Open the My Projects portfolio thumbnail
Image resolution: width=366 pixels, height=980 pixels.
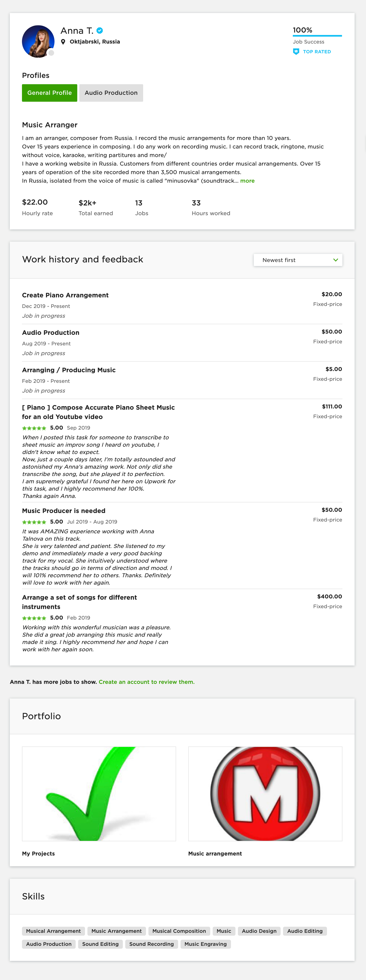tap(99, 794)
